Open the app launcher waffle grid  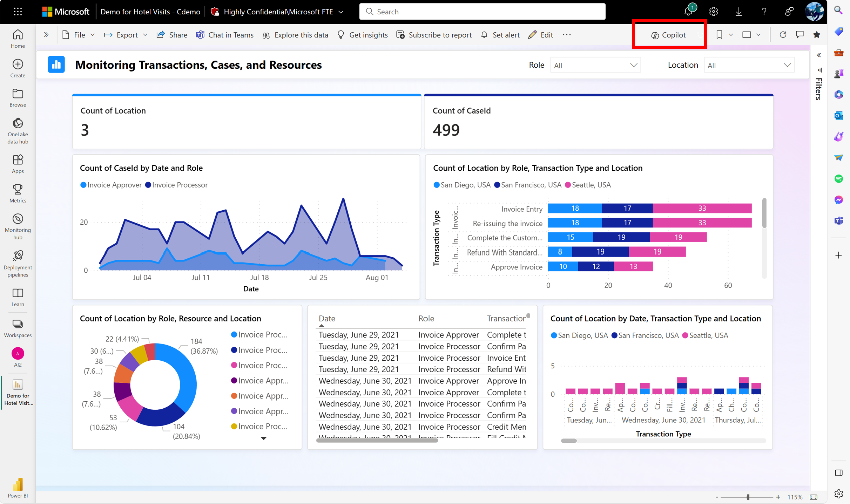pyautogui.click(x=18, y=12)
